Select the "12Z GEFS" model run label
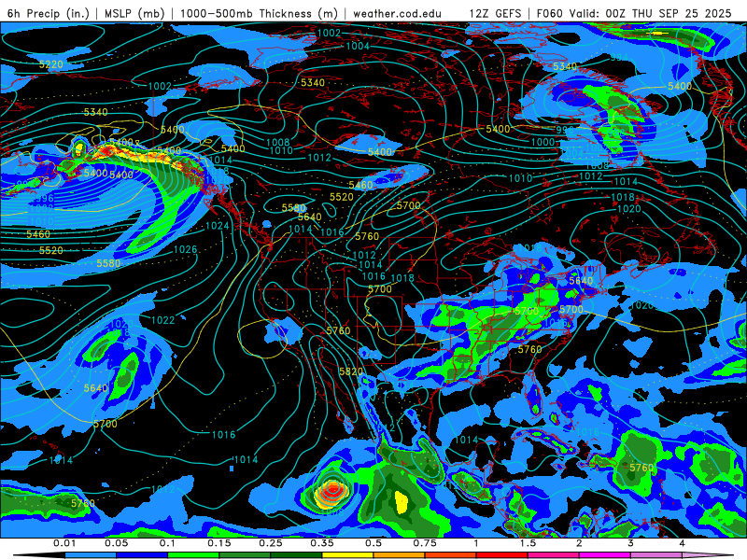Screen dimensions: 747x560 point(495,13)
